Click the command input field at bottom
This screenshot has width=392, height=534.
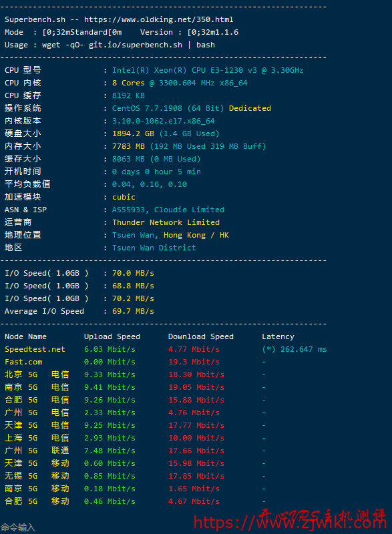18,527
